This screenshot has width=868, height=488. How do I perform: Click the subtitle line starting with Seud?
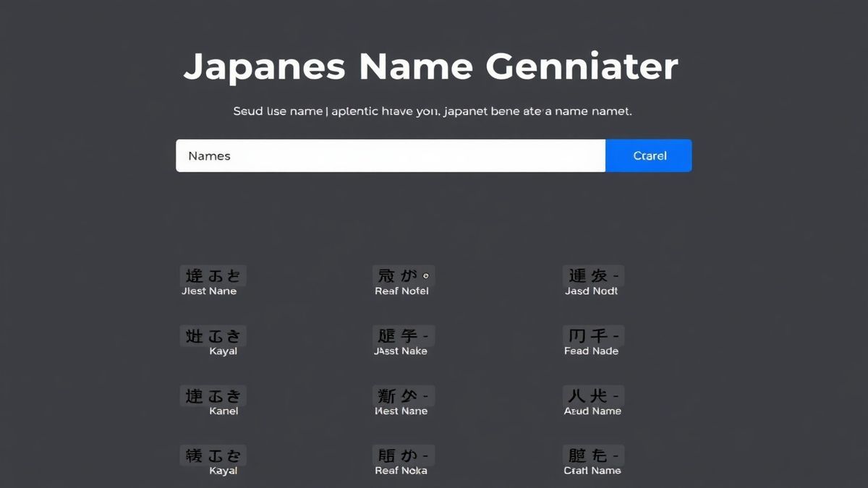click(433, 111)
